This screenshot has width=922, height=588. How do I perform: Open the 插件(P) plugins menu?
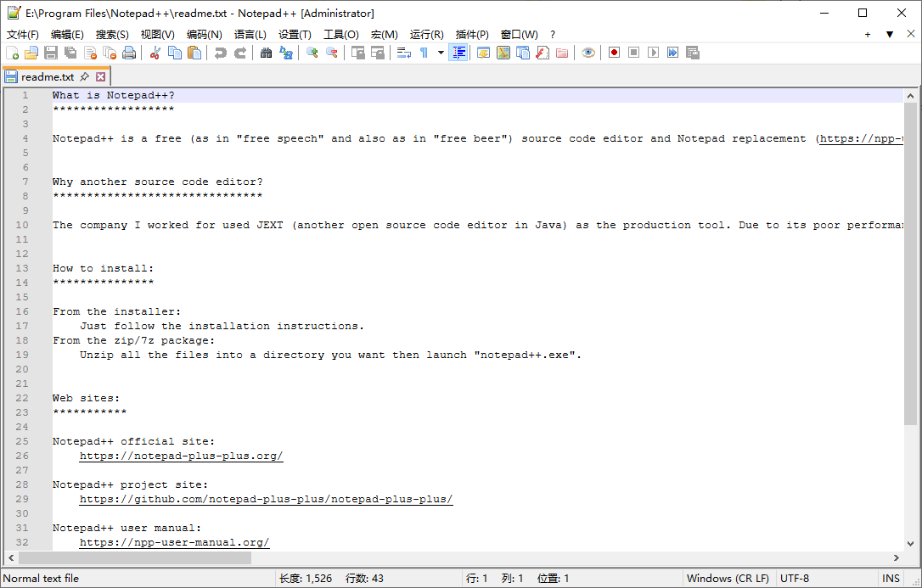coord(472,35)
